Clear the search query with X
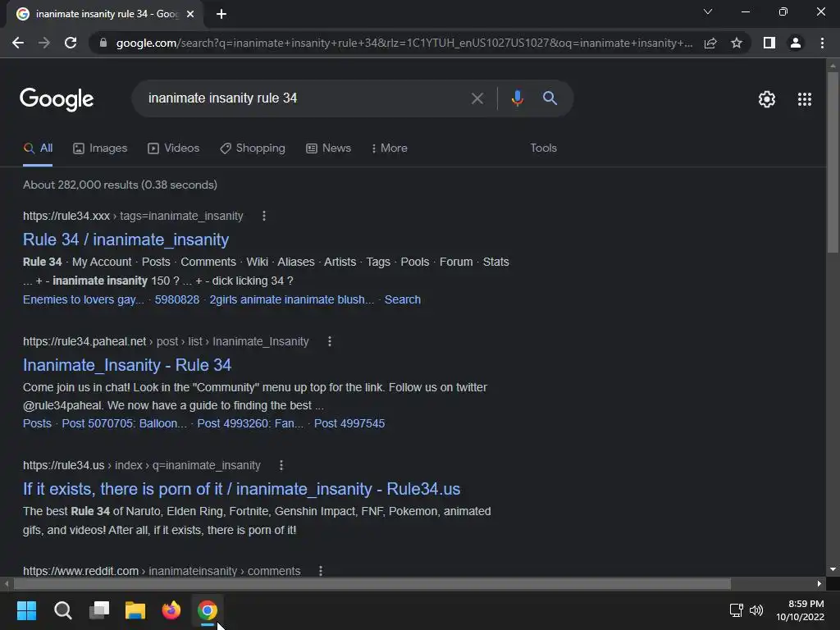 [477, 98]
